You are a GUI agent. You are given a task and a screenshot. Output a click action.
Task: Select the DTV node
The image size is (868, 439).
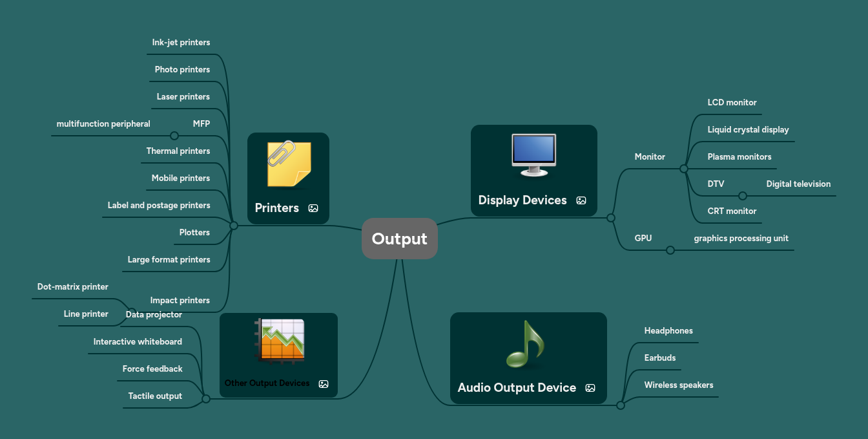coord(716,184)
